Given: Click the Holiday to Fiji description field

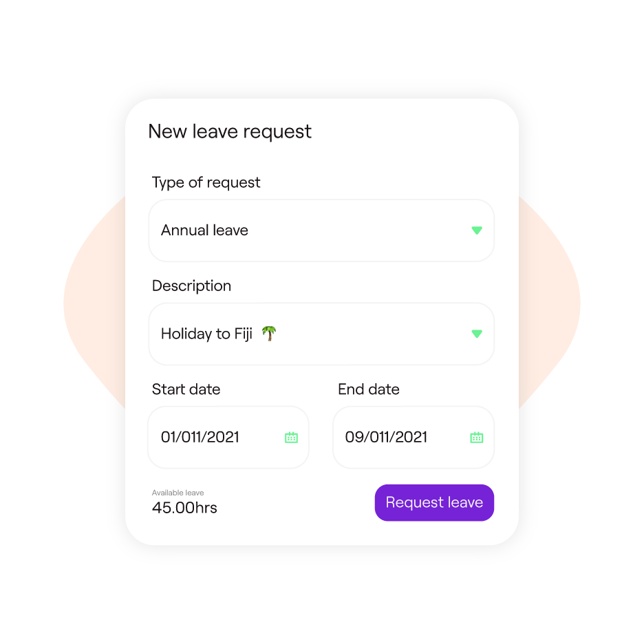Looking at the screenshot, I should [x=321, y=334].
